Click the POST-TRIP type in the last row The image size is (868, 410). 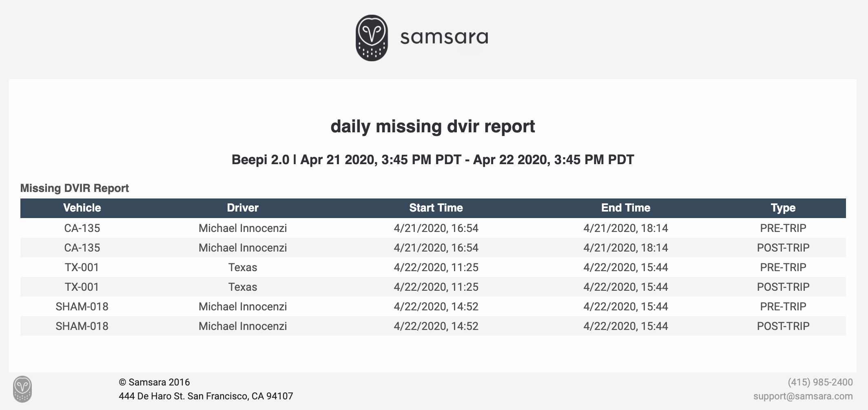pos(783,326)
